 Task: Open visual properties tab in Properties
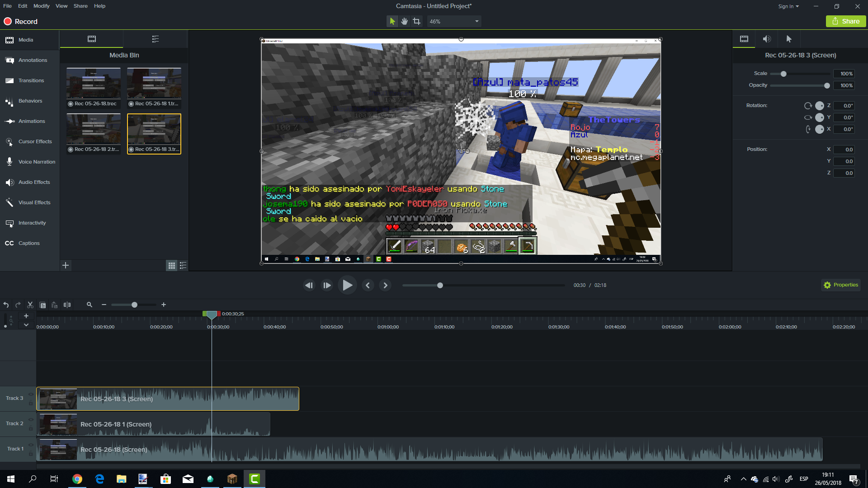[x=744, y=39]
